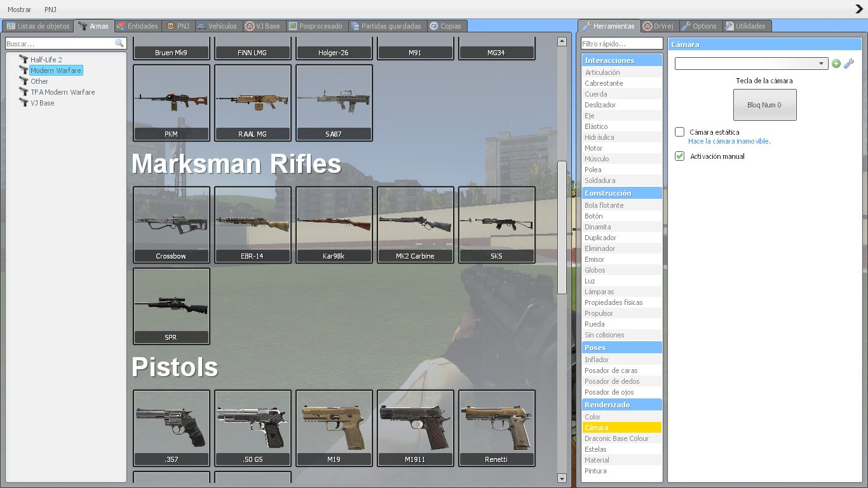868x488 pixels.
Task: Open the Partidas guardadas tab
Action: (x=387, y=26)
